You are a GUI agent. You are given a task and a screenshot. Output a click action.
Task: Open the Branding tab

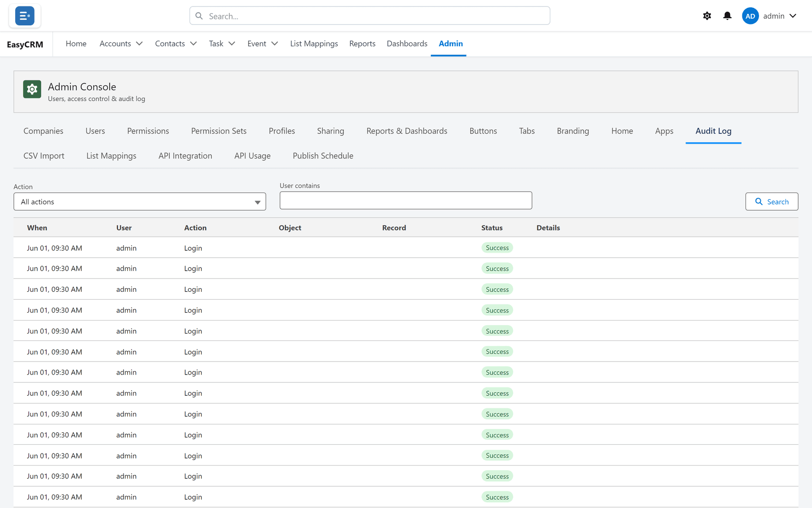[573, 131]
